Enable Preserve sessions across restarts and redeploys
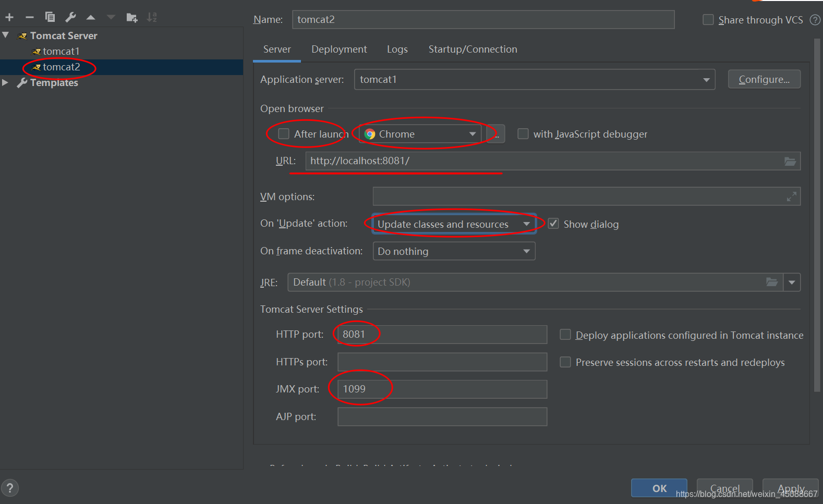This screenshot has width=823, height=504. tap(565, 362)
